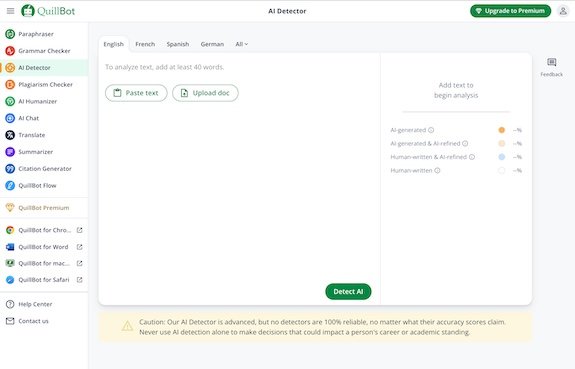This screenshot has height=369, width=575.
Task: Click external-link icon beside QuillBot for Word
Action: [80, 247]
